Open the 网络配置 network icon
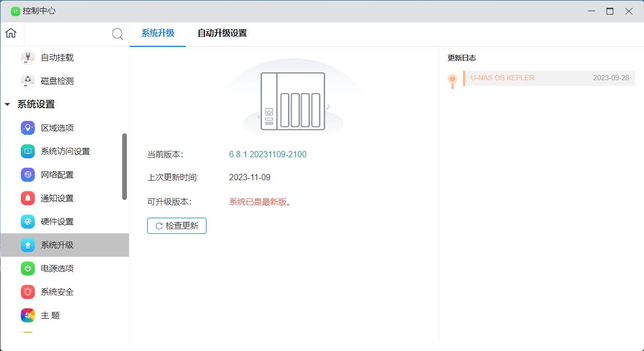 click(28, 175)
